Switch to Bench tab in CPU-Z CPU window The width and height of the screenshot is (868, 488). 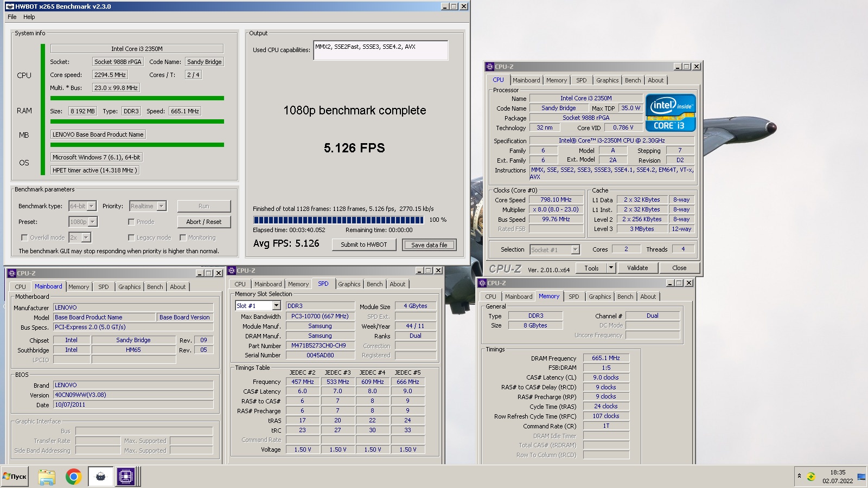pyautogui.click(x=633, y=80)
